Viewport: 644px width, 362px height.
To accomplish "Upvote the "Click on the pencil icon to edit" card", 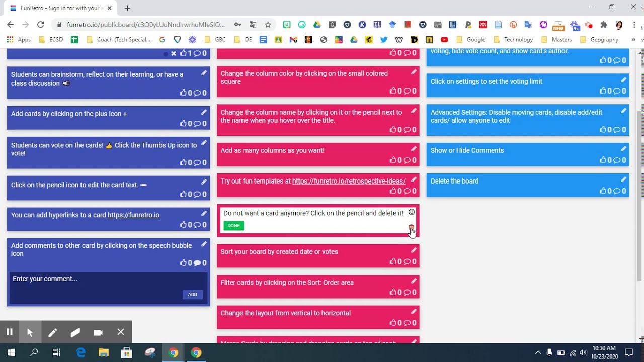I will (183, 194).
